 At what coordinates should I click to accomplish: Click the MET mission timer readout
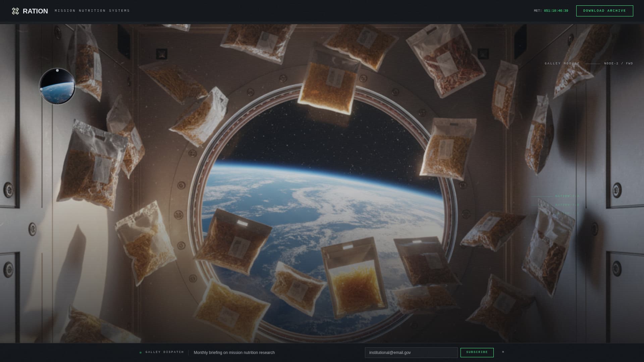pos(551,11)
